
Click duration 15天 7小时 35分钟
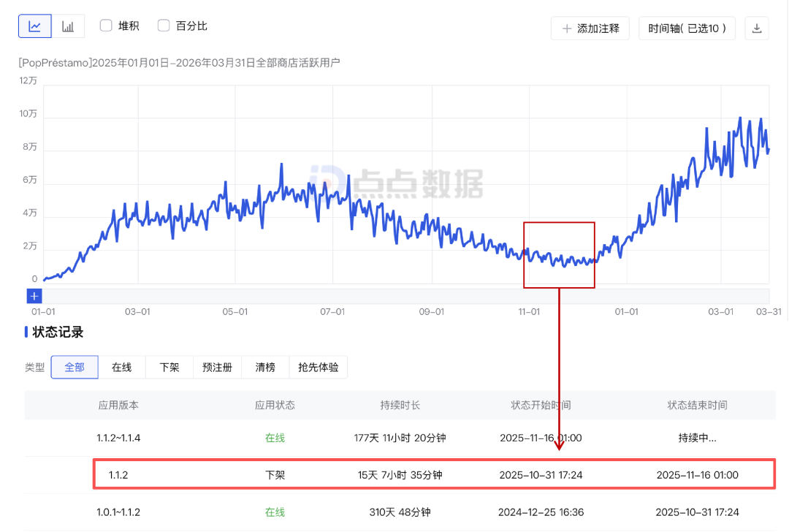click(400, 475)
